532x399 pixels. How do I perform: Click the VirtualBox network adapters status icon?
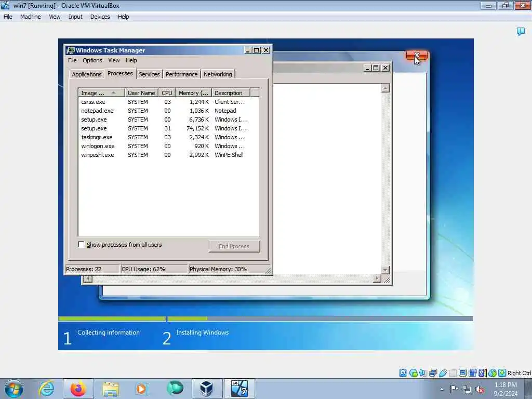[x=433, y=373]
